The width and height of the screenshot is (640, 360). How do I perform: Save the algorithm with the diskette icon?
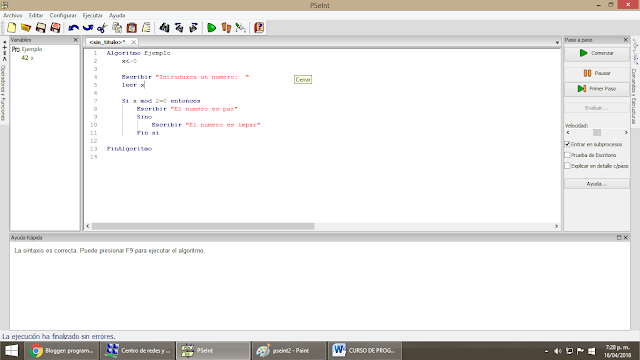point(41,28)
